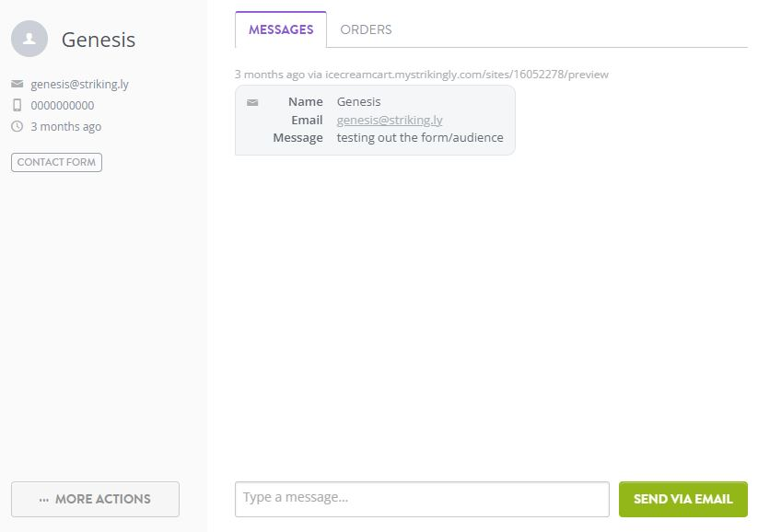Screen dimensions: 758x532
Task: Open the Orders tab
Action: click(366, 29)
